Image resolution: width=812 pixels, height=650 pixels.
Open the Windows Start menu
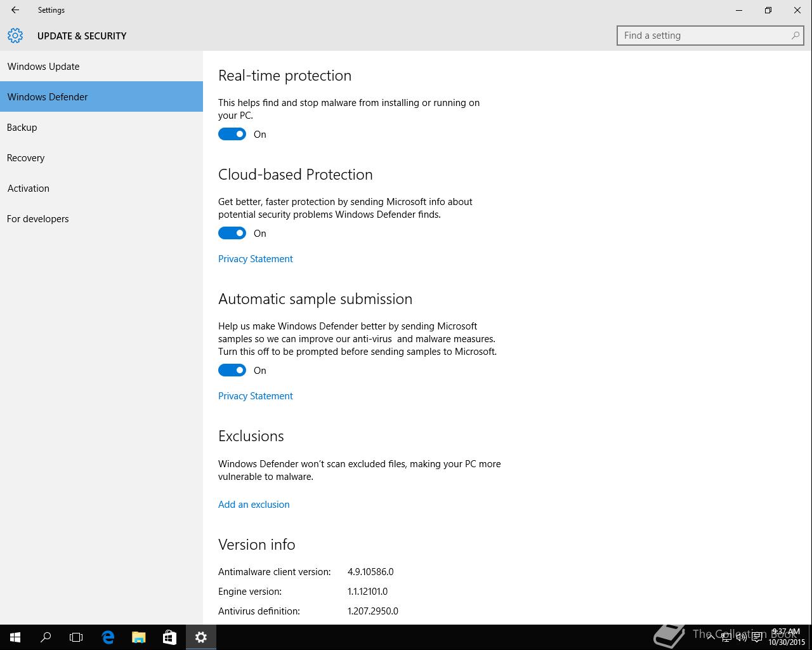click(x=15, y=637)
